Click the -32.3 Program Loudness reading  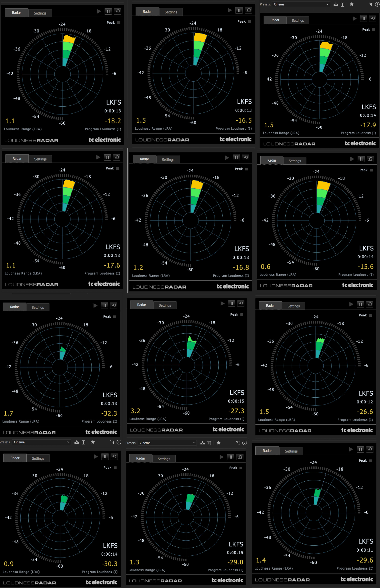[109, 413]
